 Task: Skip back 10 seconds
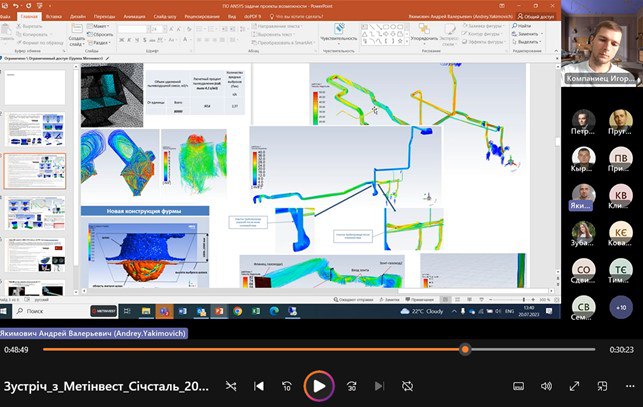(288, 386)
